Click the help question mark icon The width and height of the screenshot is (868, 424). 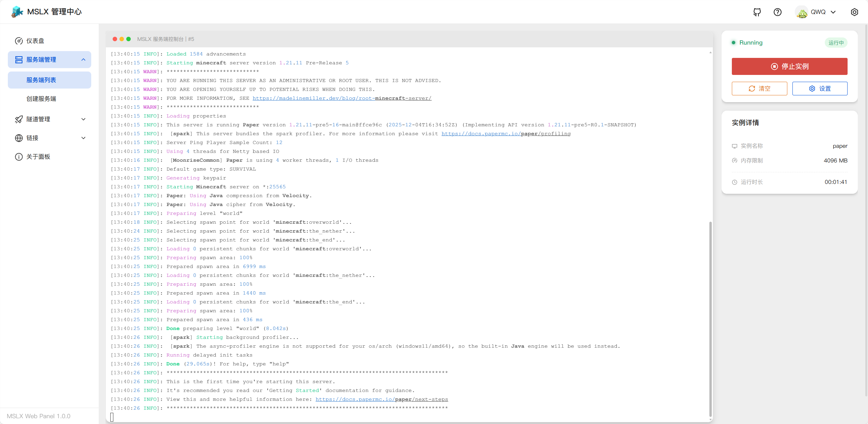coord(777,12)
